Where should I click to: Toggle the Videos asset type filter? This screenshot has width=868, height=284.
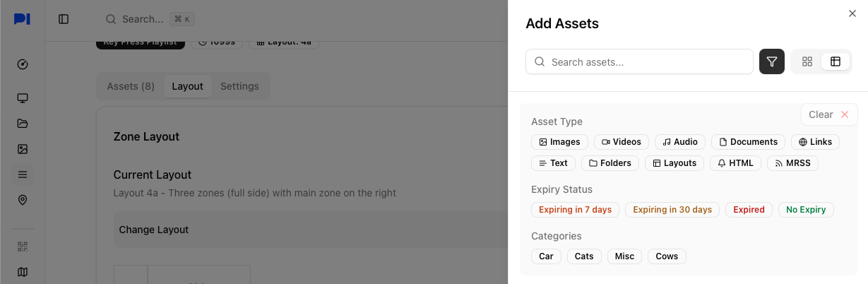pos(621,142)
